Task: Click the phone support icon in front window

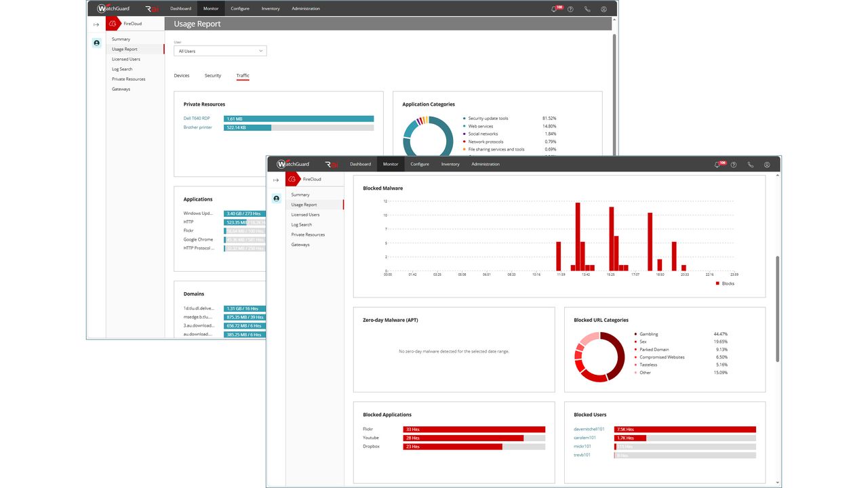Action: [x=751, y=164]
